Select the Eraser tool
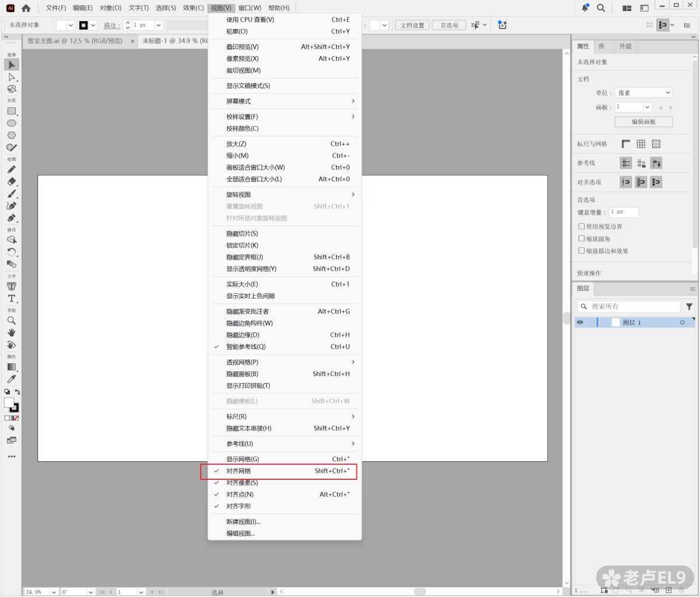Viewport: 700px width, 597px height. click(12, 181)
